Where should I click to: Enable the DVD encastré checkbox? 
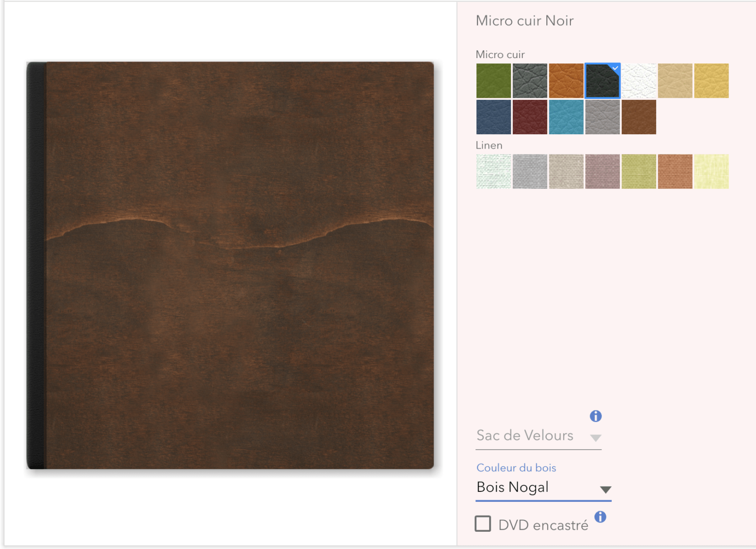pyautogui.click(x=483, y=524)
